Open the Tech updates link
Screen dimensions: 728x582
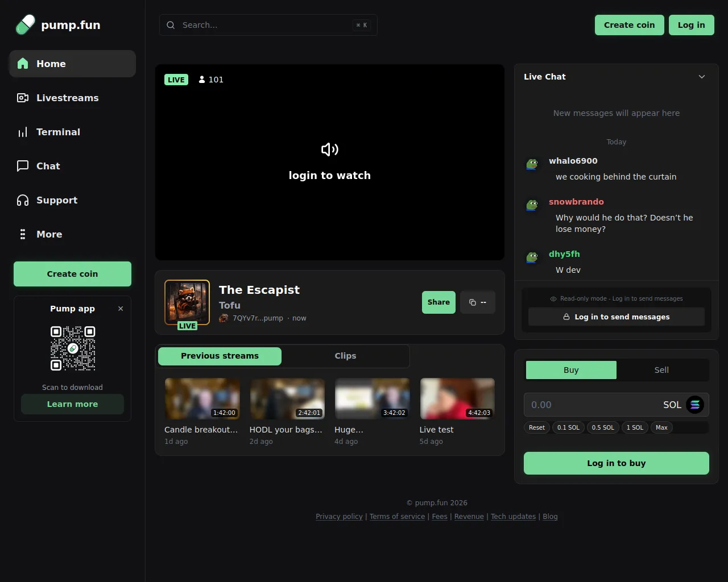pos(513,517)
